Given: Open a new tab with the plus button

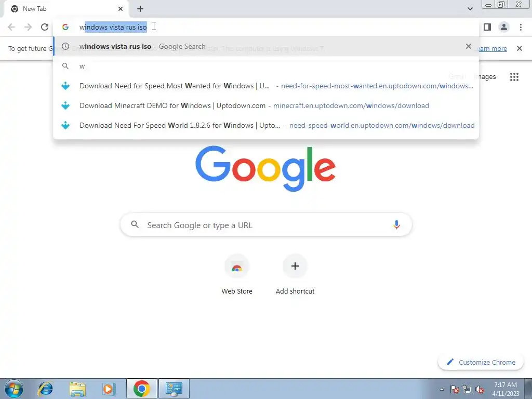Looking at the screenshot, I should [140, 9].
